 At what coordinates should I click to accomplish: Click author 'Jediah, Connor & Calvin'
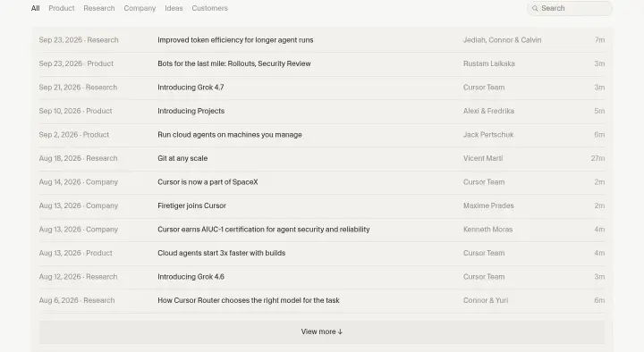(503, 40)
